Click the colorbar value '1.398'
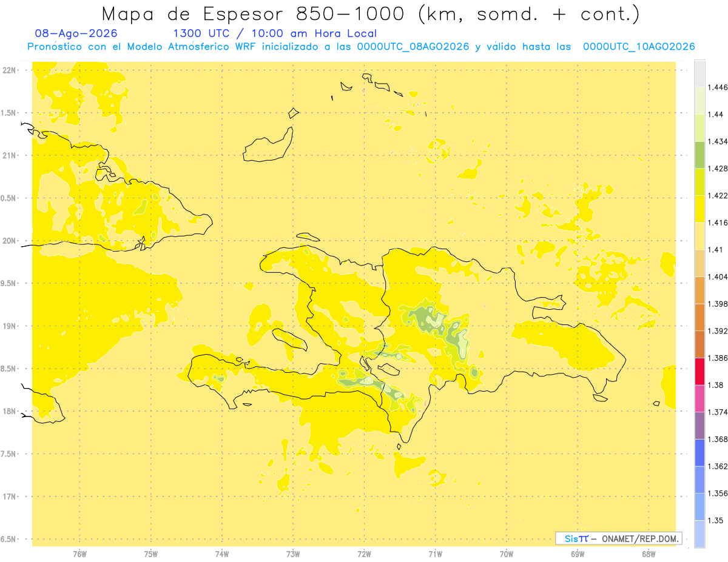 pos(718,304)
